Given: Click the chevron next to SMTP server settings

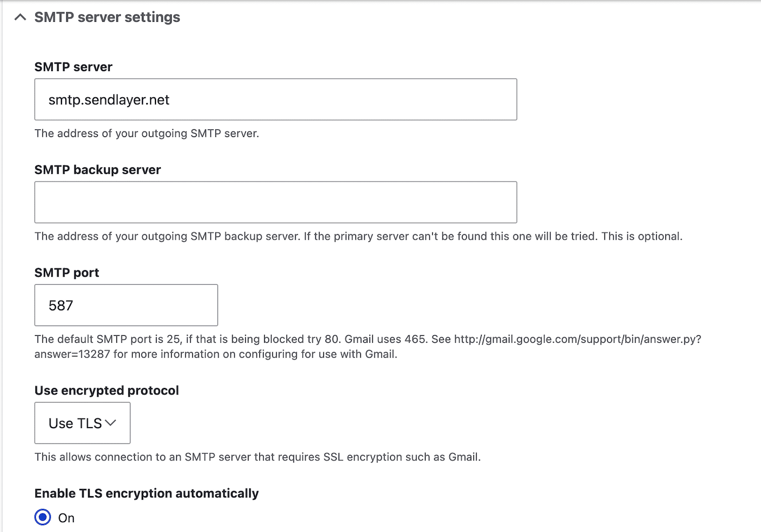Looking at the screenshot, I should click(x=20, y=17).
